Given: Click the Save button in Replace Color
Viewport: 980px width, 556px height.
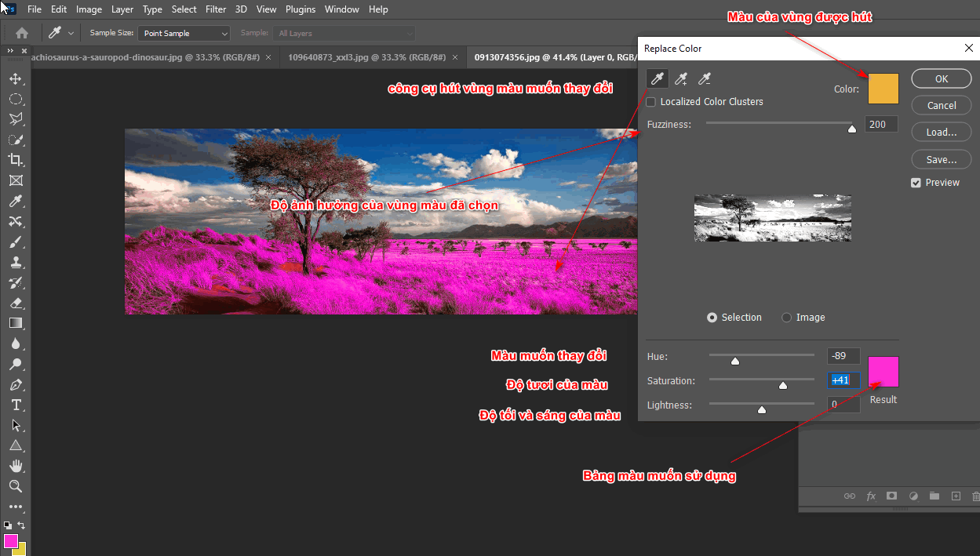Looking at the screenshot, I should 941,159.
